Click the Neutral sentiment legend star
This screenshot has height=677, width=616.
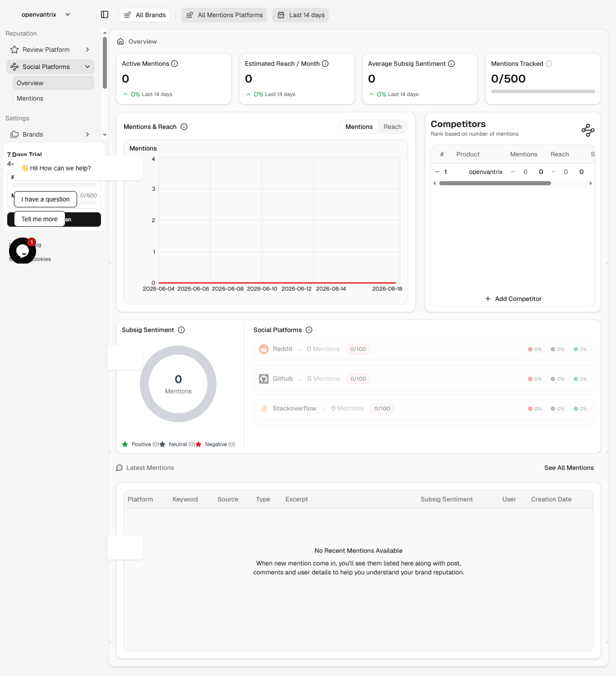tap(162, 444)
